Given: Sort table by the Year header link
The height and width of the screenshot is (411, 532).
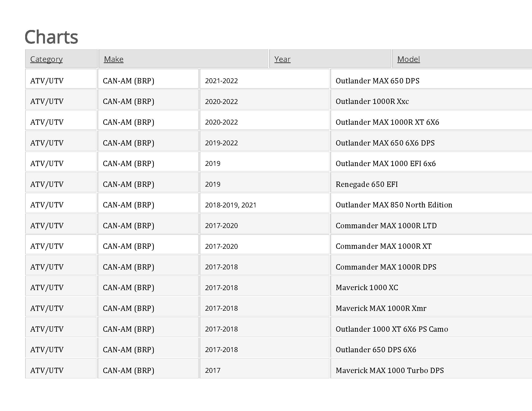Looking at the screenshot, I should [x=282, y=59].
